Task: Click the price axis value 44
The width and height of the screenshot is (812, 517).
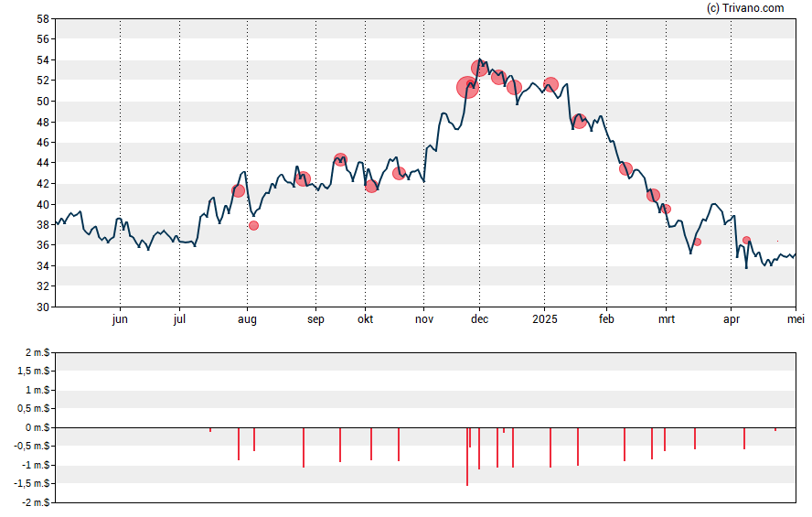Action: [x=43, y=163]
